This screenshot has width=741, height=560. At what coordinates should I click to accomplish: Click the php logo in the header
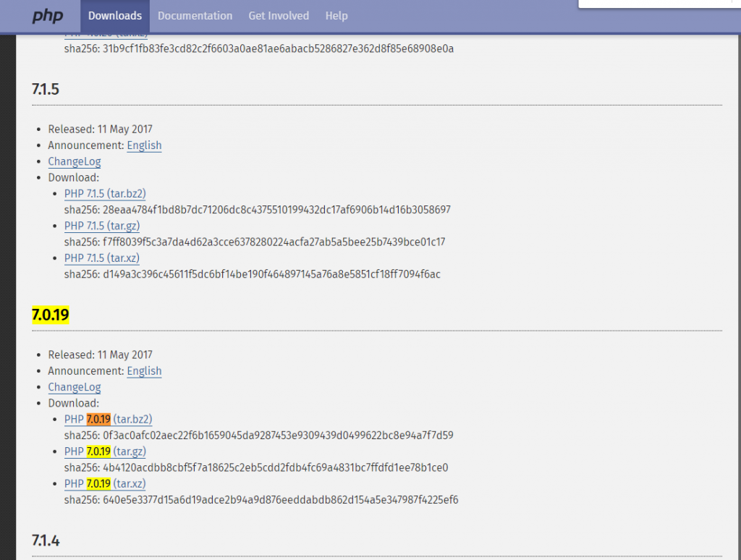47,16
